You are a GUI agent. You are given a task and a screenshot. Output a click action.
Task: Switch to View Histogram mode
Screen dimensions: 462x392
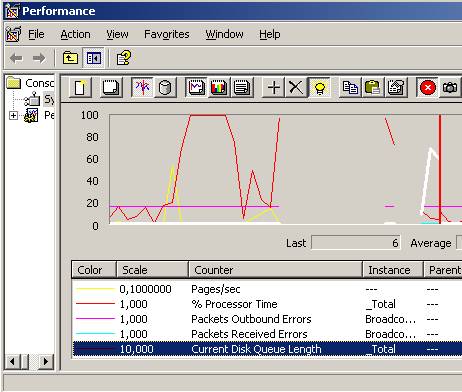(219, 88)
